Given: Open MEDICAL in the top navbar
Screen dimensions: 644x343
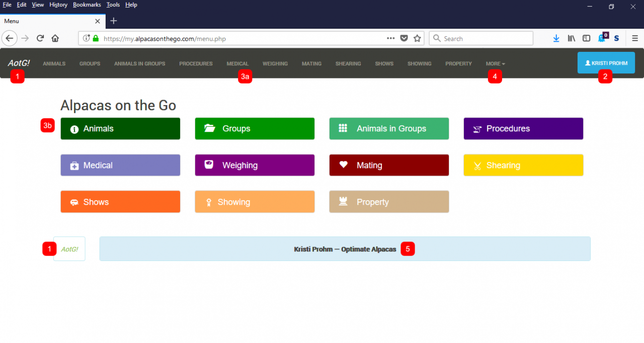Looking at the screenshot, I should pos(237,64).
